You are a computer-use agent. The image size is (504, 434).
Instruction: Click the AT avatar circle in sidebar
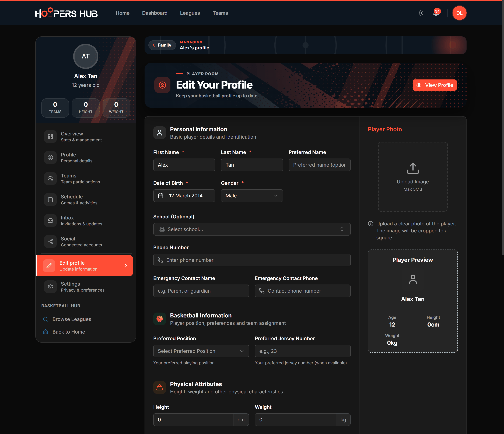[x=86, y=56]
